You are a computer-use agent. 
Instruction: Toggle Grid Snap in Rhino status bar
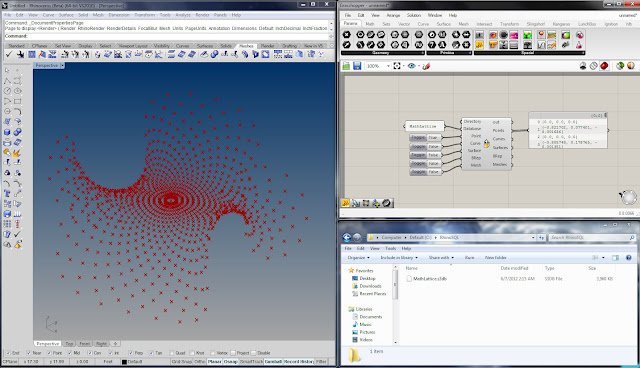pos(182,361)
